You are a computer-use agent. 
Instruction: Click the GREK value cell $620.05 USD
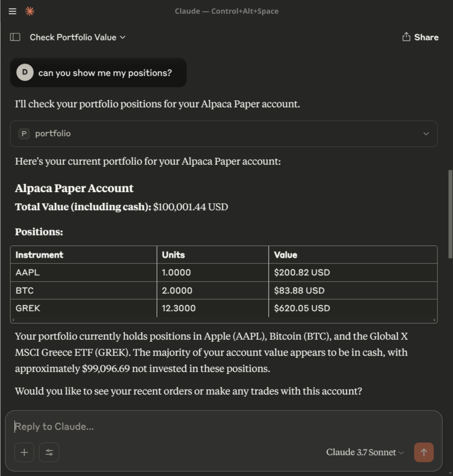(x=302, y=308)
